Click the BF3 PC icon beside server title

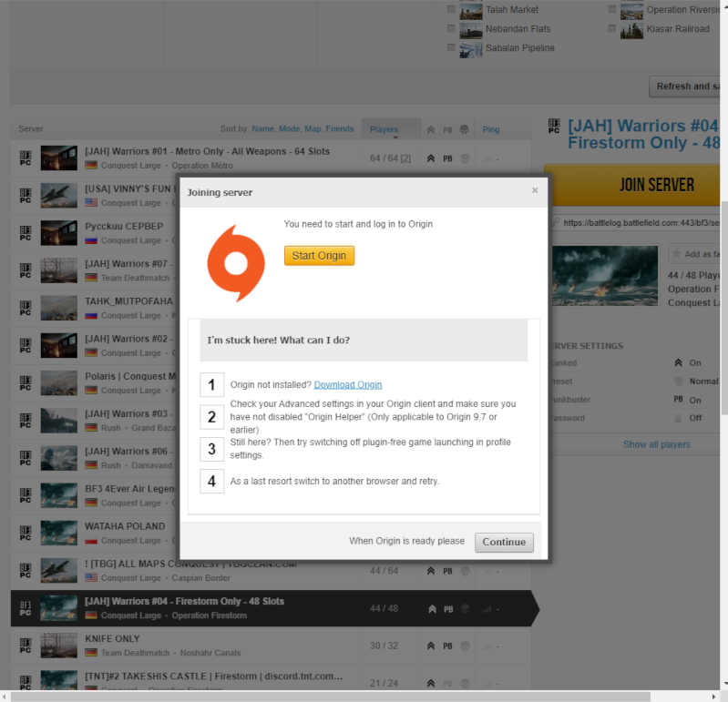click(552, 126)
